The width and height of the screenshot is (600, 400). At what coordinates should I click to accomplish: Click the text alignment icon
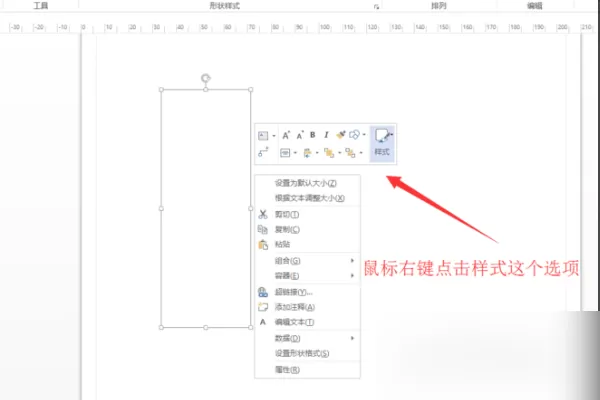pos(285,153)
